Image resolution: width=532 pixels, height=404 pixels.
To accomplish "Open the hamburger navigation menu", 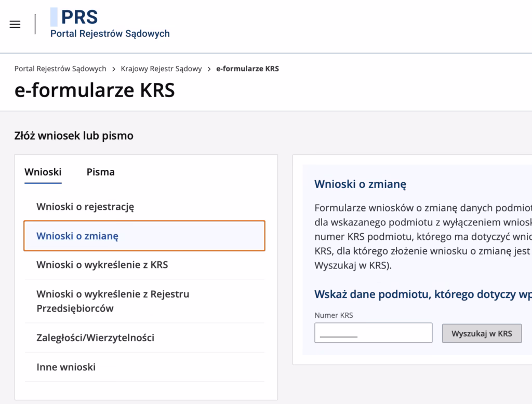I will pyautogui.click(x=14, y=24).
